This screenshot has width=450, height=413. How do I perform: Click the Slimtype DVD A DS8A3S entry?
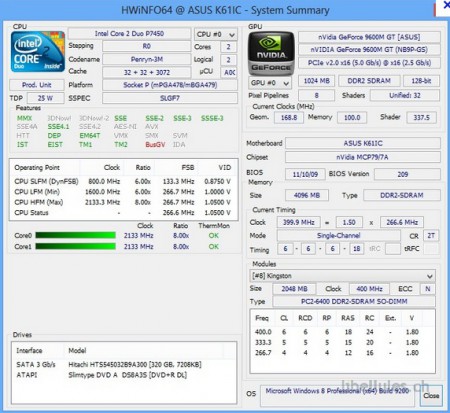123,375
